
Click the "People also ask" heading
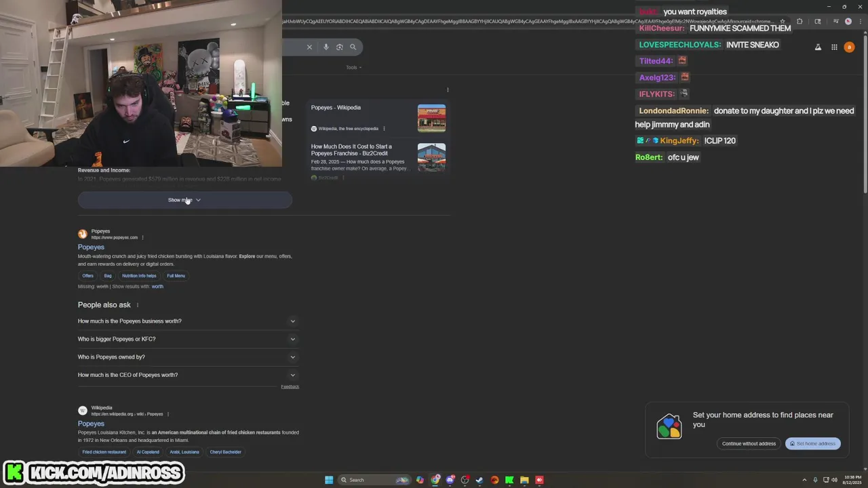[x=104, y=305]
